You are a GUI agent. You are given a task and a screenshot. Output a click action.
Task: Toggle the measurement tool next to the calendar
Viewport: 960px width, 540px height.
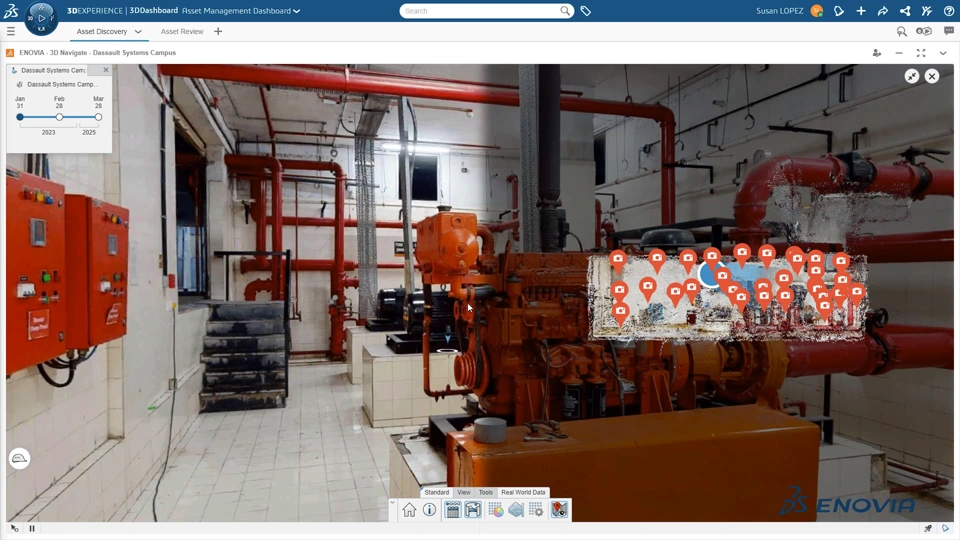click(x=473, y=509)
